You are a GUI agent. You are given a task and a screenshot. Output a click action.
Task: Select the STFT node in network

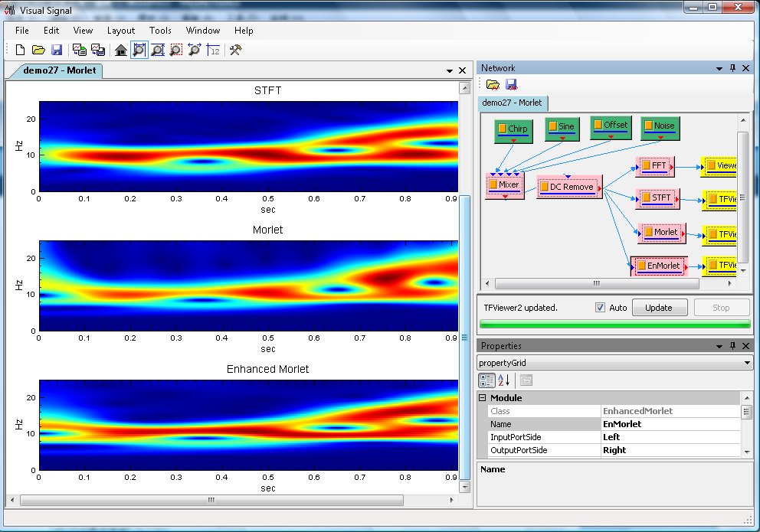tap(658, 198)
